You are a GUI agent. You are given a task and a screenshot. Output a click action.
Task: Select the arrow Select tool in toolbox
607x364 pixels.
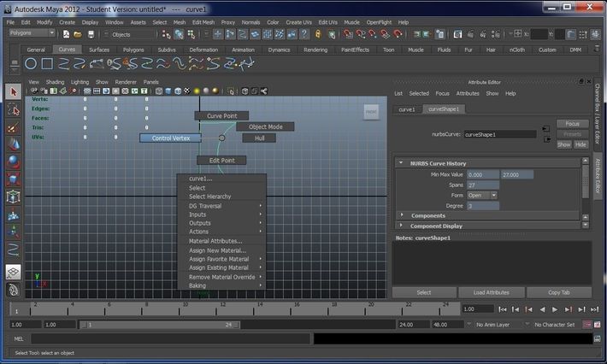(14, 92)
